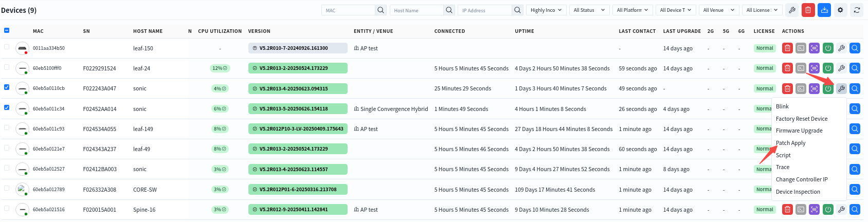Image resolution: width=868 pixels, height=222 pixels.
Task: Click the refresh icon in top toolbar
Action: pos(857,10)
